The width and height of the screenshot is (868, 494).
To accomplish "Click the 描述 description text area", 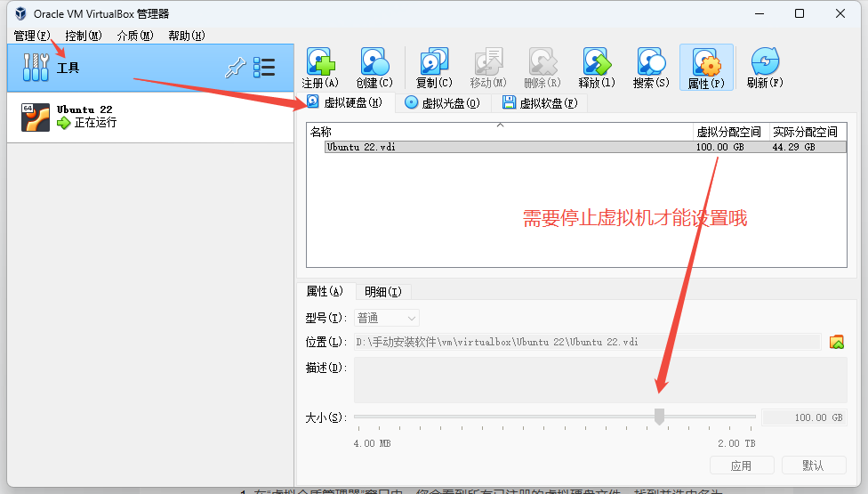I will 600,380.
